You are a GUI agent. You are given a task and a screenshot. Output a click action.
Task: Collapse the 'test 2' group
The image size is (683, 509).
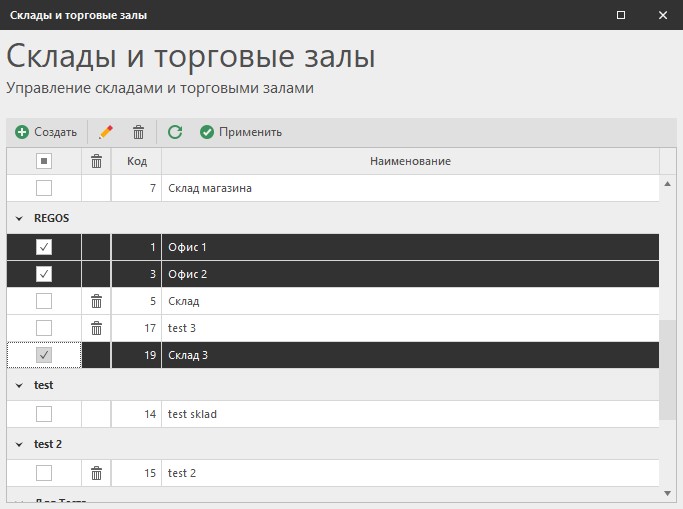pos(19,444)
